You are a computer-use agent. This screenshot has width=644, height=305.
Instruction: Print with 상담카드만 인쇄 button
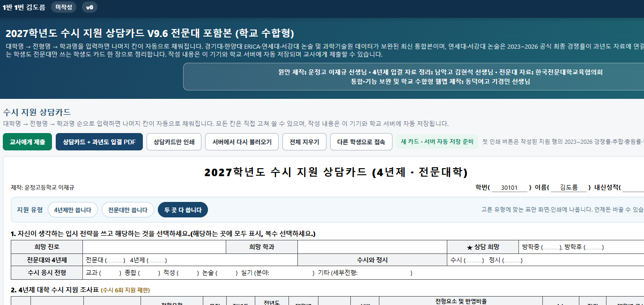pyautogui.click(x=174, y=142)
